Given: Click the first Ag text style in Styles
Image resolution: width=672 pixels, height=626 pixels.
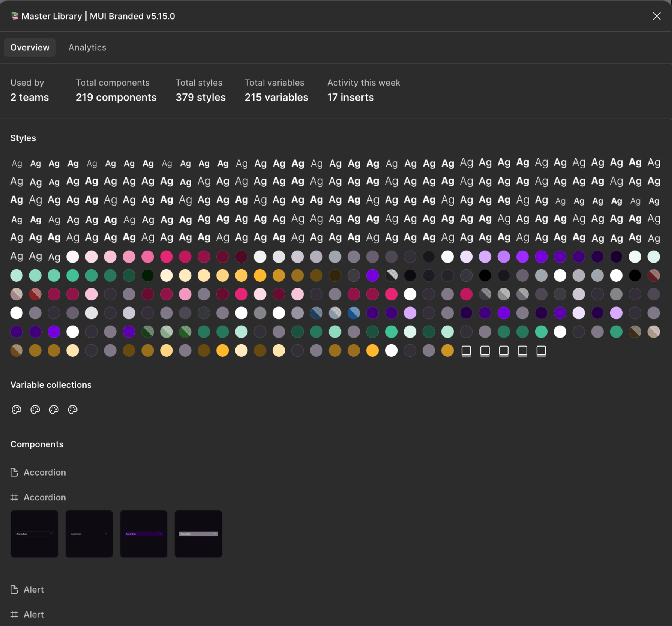Looking at the screenshot, I should (x=16, y=164).
